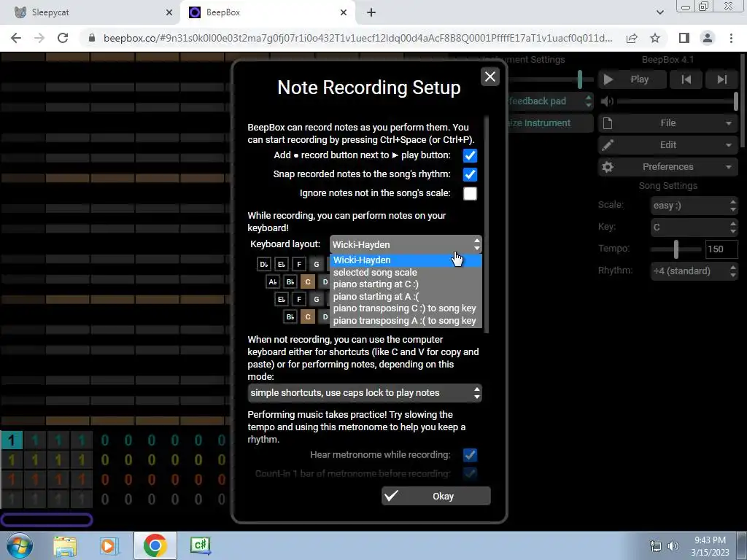Skip to next bar button

(721, 79)
